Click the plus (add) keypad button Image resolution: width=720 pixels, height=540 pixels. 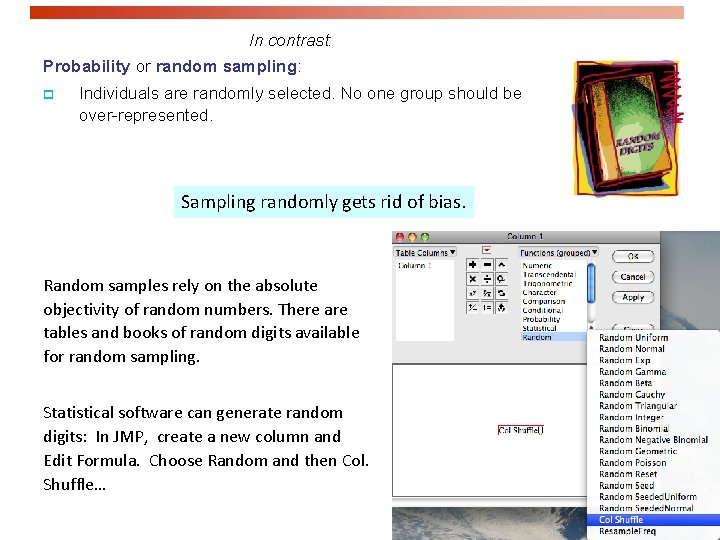coord(472,265)
